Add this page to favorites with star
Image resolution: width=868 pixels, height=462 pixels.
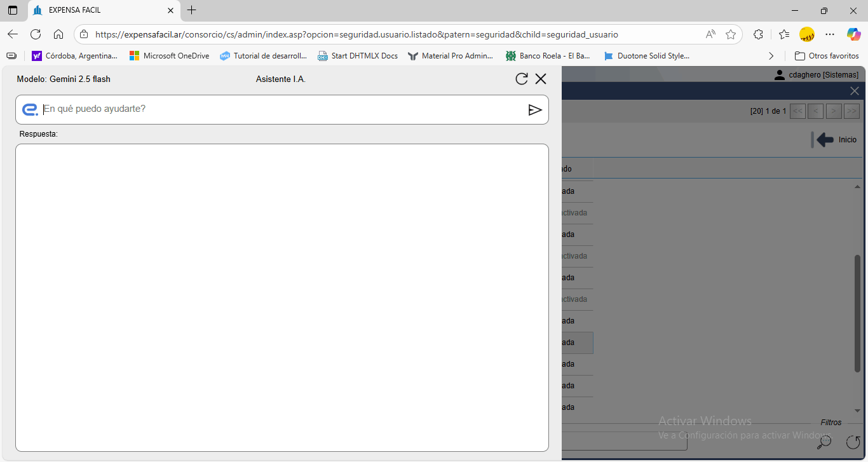pos(731,34)
